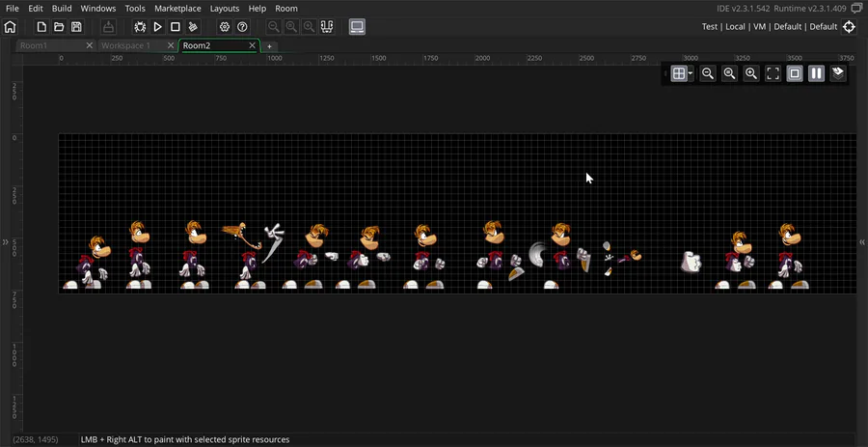Fit the room to the window
This screenshot has width=868, height=447.
[x=773, y=73]
